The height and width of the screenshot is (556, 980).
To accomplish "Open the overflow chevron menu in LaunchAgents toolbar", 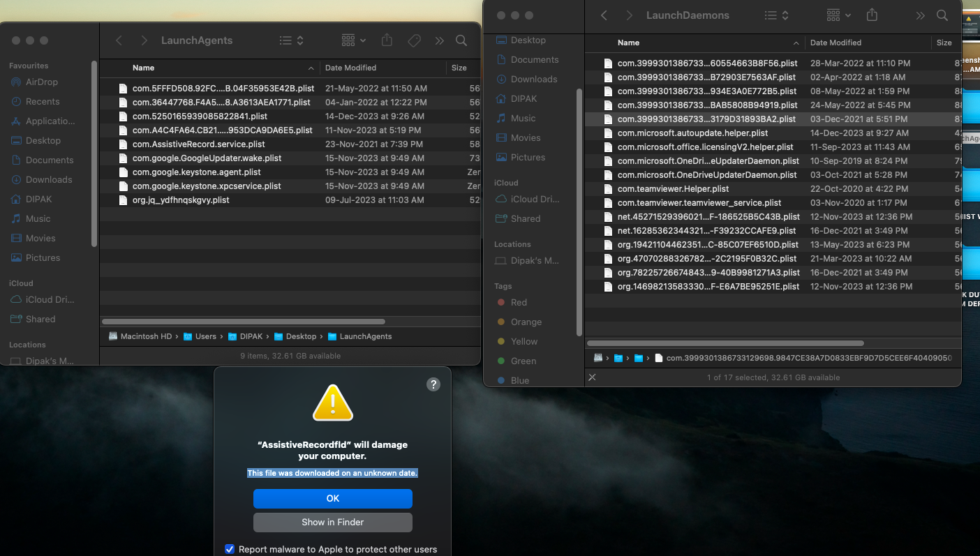I will tap(440, 40).
